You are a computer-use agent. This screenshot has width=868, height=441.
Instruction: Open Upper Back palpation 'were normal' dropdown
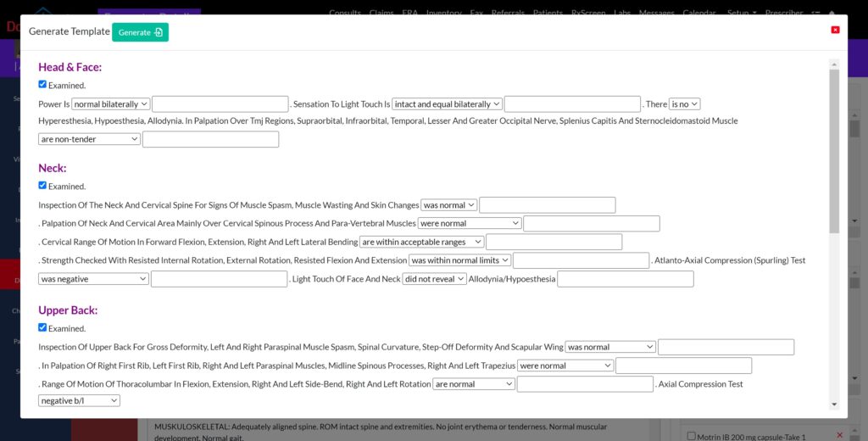pyautogui.click(x=565, y=366)
